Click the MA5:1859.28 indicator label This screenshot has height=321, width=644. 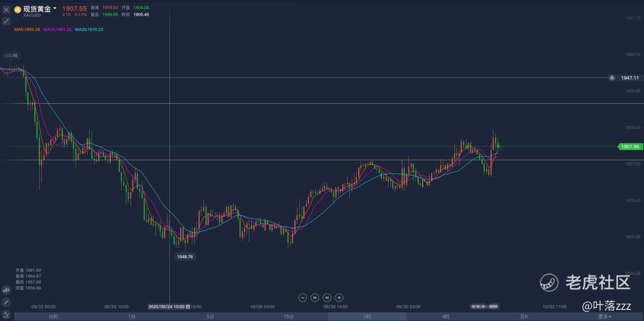[x=27, y=30]
